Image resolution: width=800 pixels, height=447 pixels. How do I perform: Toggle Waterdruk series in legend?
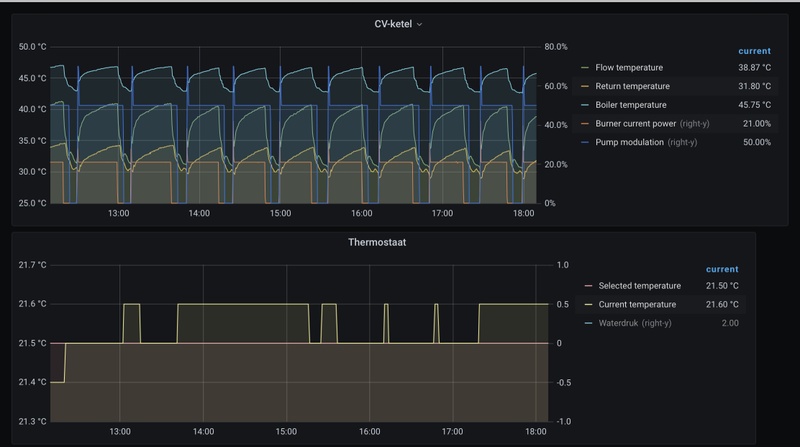(618, 323)
